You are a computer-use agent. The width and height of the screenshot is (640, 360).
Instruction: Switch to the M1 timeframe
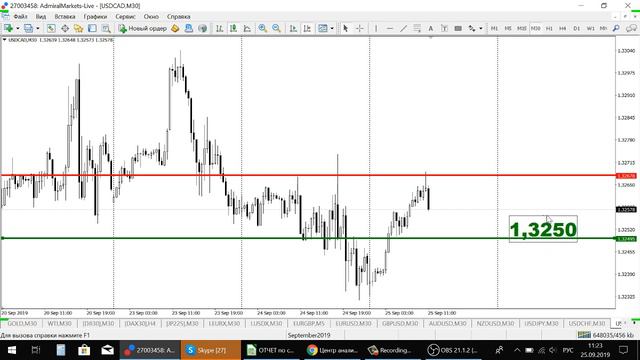pos(494,28)
